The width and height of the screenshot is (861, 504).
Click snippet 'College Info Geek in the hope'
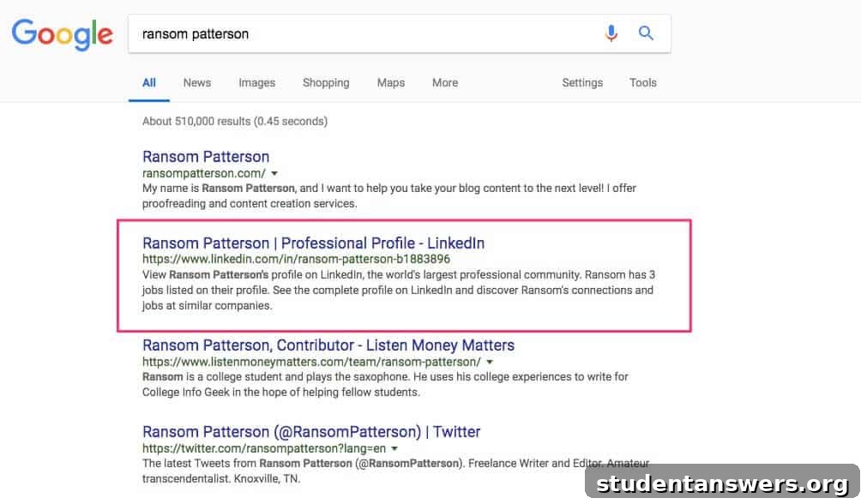pos(219,393)
